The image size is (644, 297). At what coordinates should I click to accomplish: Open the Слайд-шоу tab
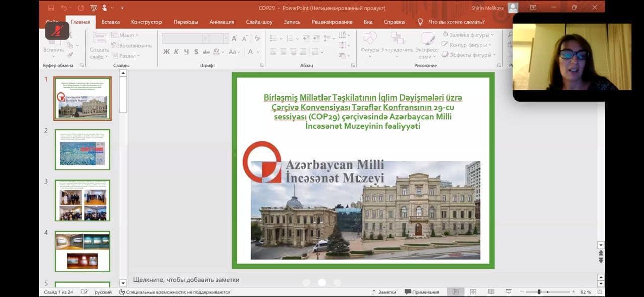[259, 22]
